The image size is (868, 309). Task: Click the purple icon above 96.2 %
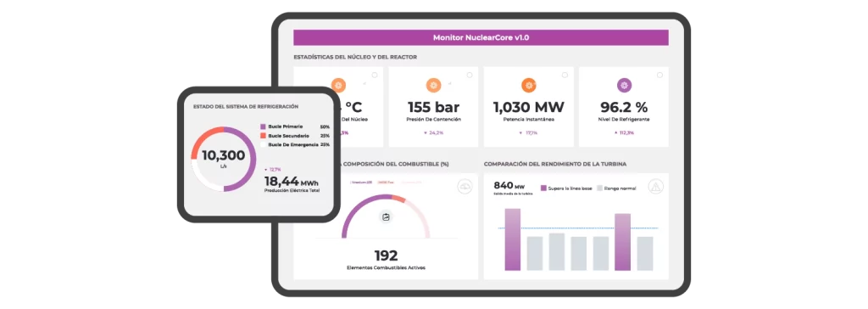pos(625,86)
